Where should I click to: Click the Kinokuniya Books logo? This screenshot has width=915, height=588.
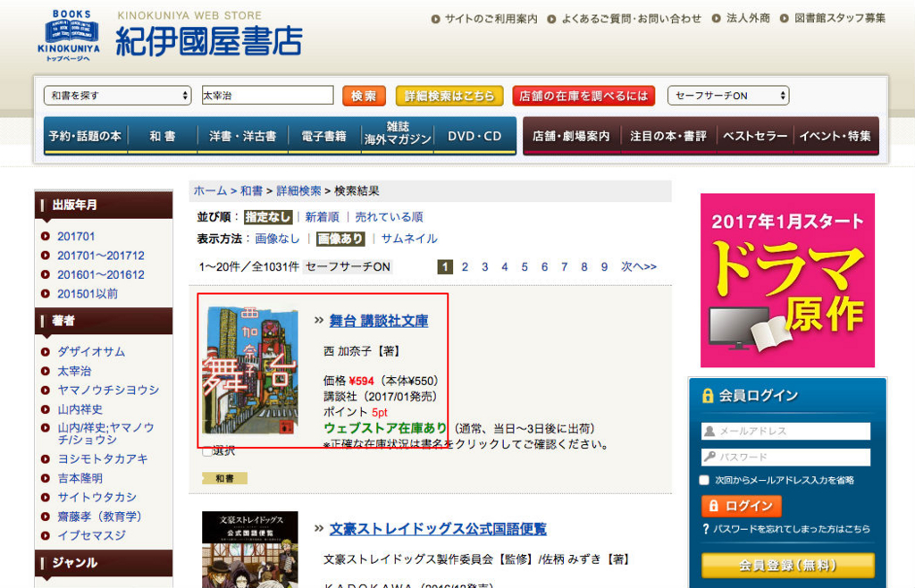tap(69, 35)
